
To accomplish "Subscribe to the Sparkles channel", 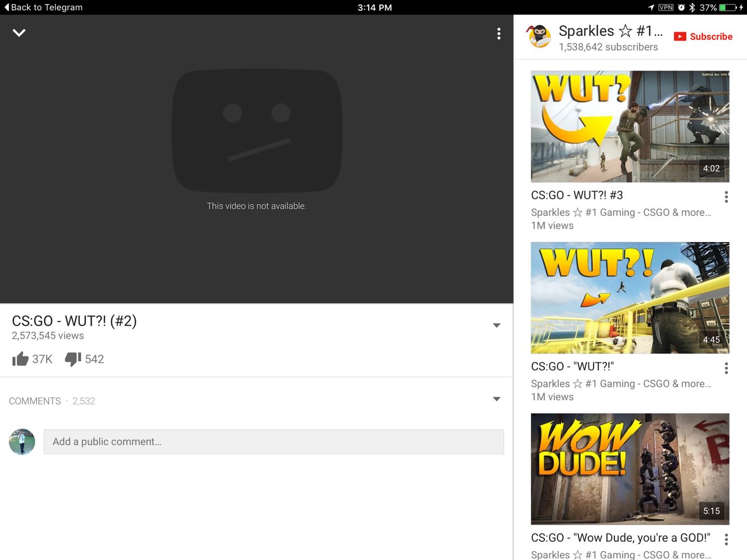I will (x=703, y=36).
